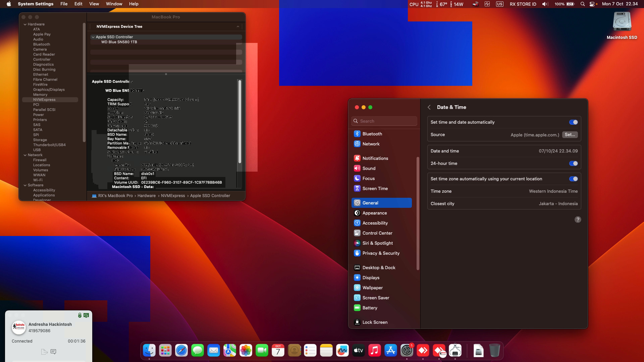Open Photos app in Dock
The width and height of the screenshot is (644, 362).
[246, 351]
